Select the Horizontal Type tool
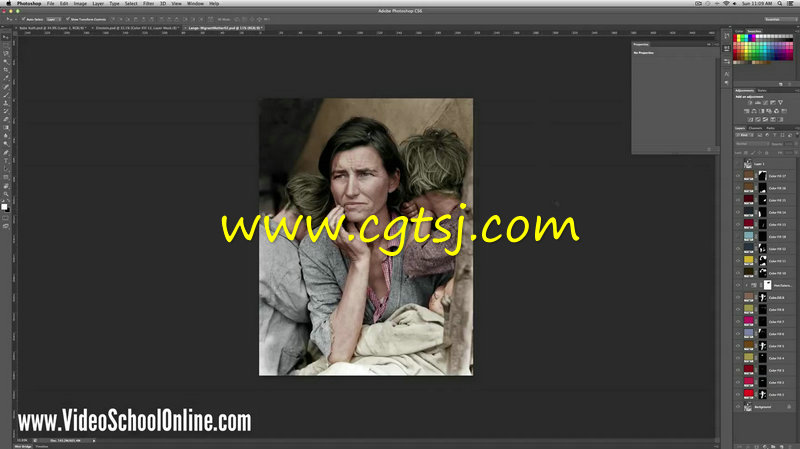 pyautogui.click(x=6, y=161)
